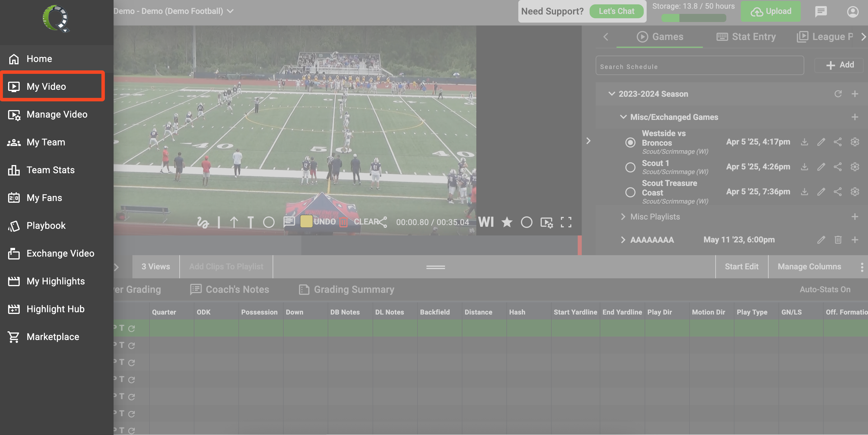Select the Scout Treasure Coast radio button
The height and width of the screenshot is (435, 868).
[630, 192]
